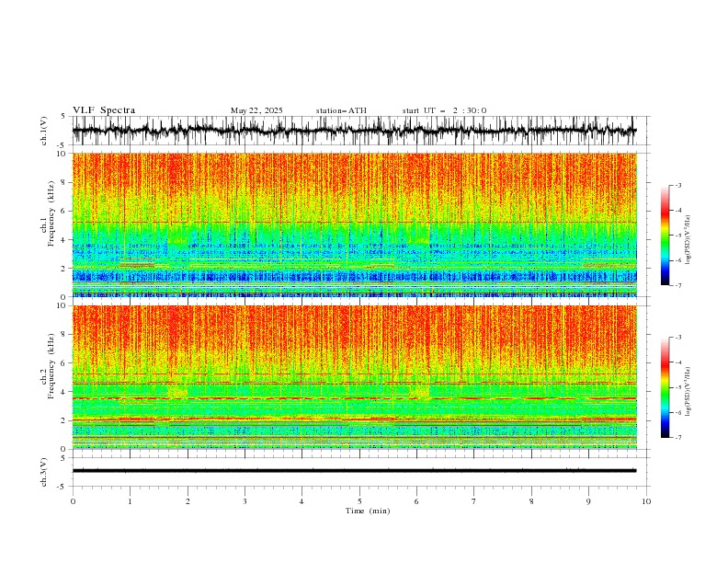The height and width of the screenshot is (563, 728).
Task: Click the "-3" tick on the ch.1 colorbar
Action: (677, 185)
